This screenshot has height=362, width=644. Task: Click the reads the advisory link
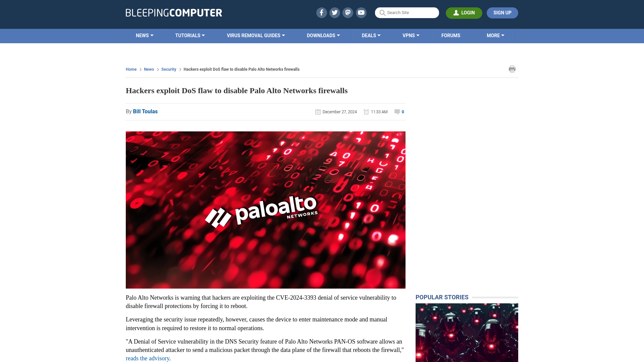(x=147, y=358)
